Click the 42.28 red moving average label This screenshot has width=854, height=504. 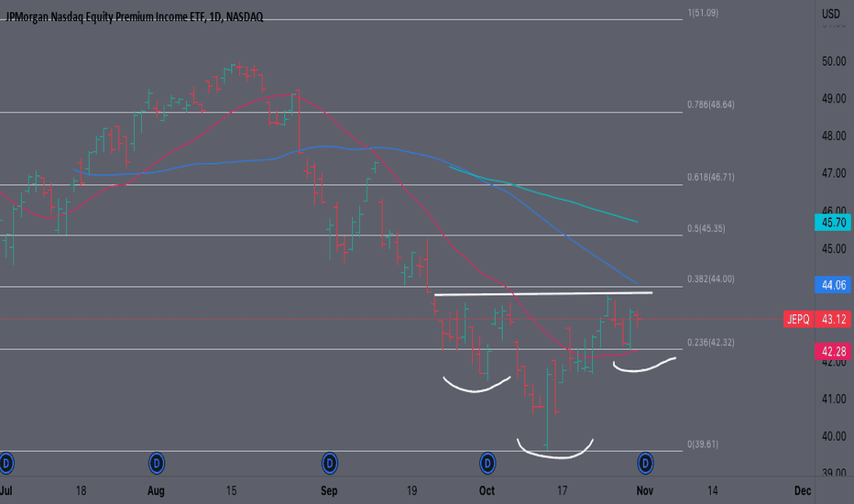pos(833,352)
